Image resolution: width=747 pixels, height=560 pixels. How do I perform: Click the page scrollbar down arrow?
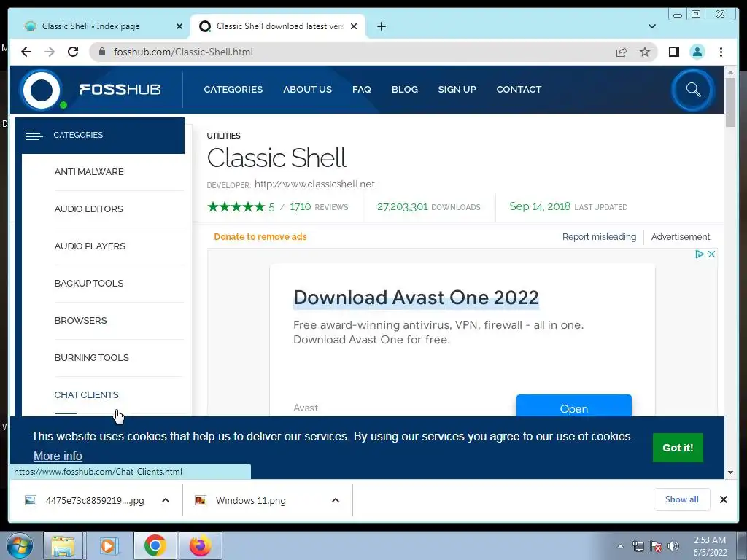click(x=730, y=472)
